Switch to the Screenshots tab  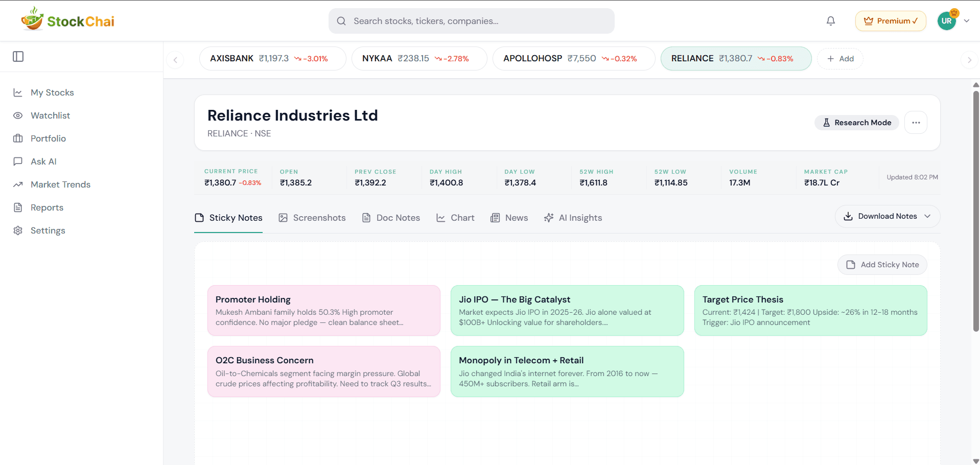(312, 218)
